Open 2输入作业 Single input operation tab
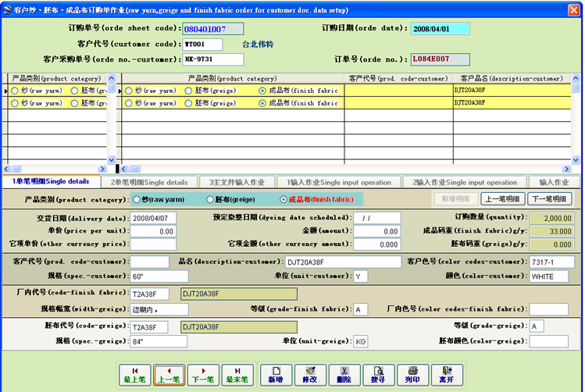The height and width of the screenshot is (392, 585). (465, 183)
